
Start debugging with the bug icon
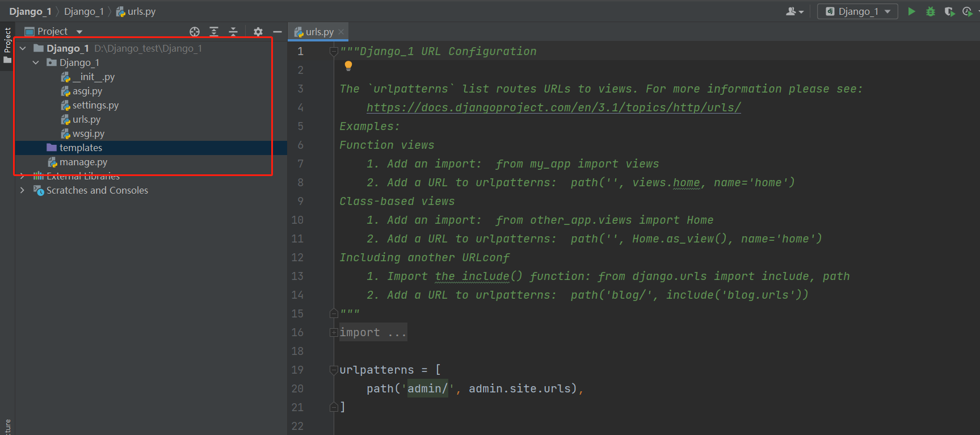pyautogui.click(x=931, y=11)
